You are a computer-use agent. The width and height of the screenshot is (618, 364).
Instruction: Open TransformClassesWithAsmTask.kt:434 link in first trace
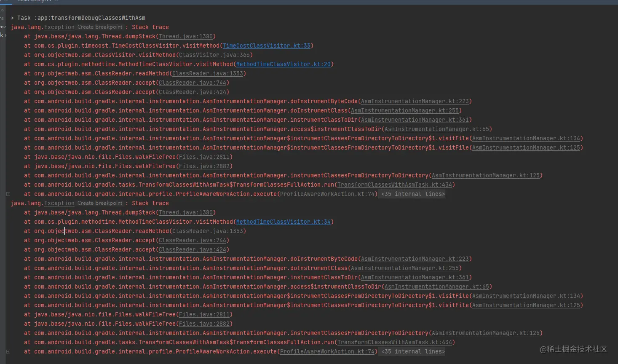(395, 185)
